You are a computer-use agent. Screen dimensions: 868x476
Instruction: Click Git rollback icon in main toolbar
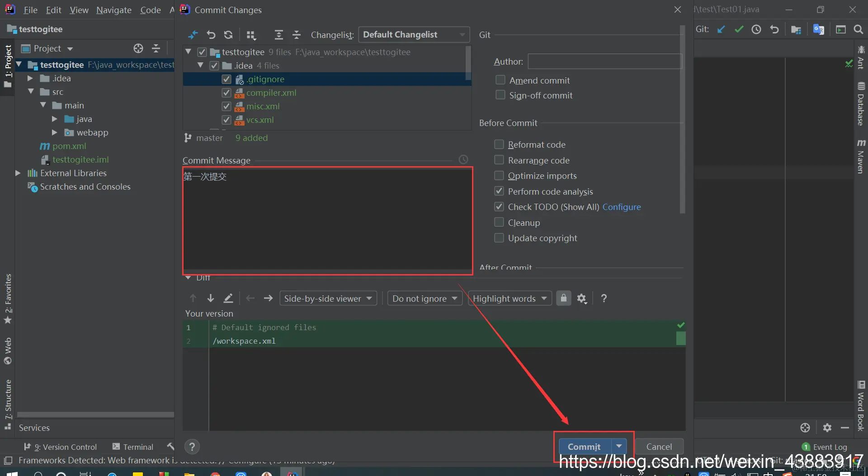click(x=774, y=29)
